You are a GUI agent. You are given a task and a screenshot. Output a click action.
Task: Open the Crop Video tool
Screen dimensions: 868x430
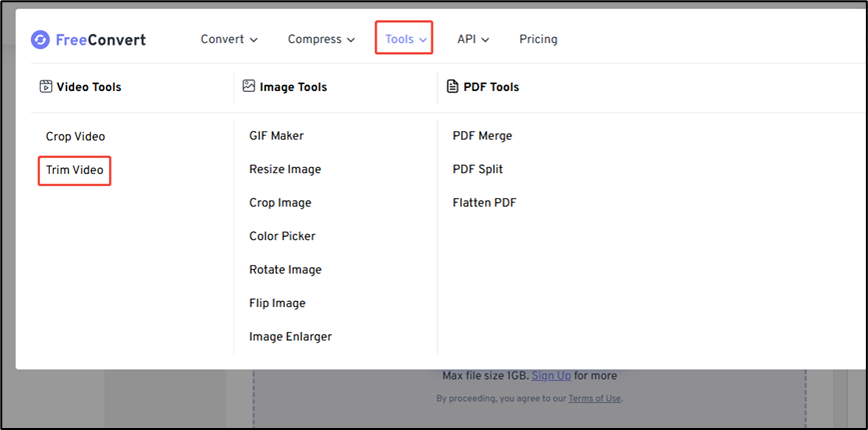(75, 136)
